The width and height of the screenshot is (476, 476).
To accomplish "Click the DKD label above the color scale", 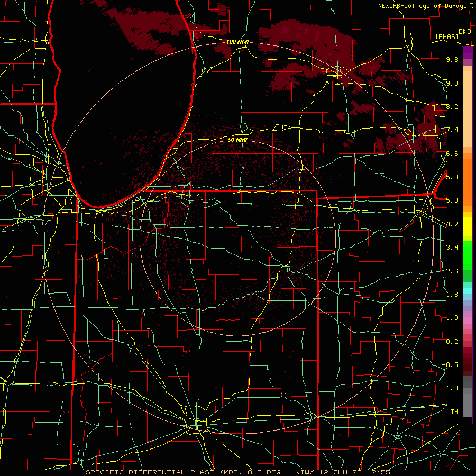I will coord(464,32).
